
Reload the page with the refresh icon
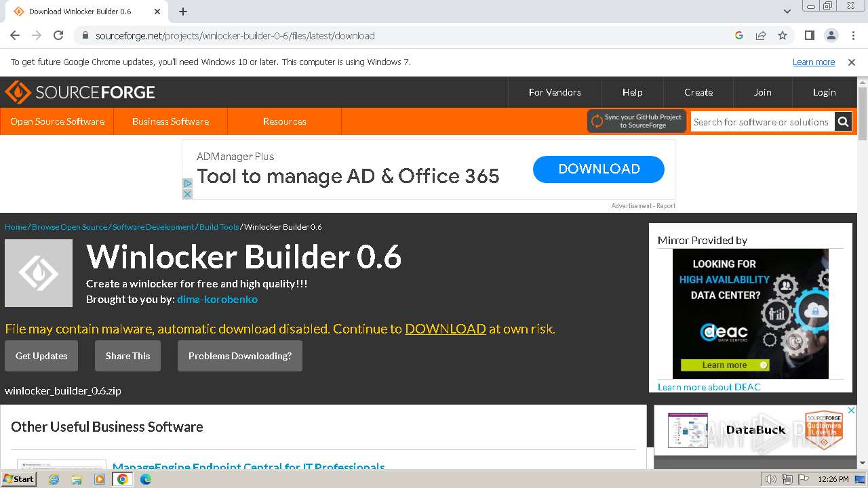pos(58,35)
